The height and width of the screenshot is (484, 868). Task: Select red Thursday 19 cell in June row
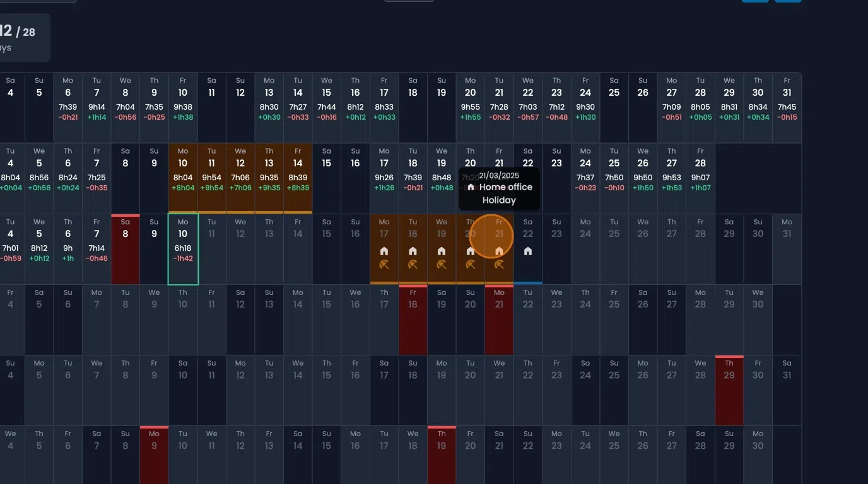coord(442,456)
